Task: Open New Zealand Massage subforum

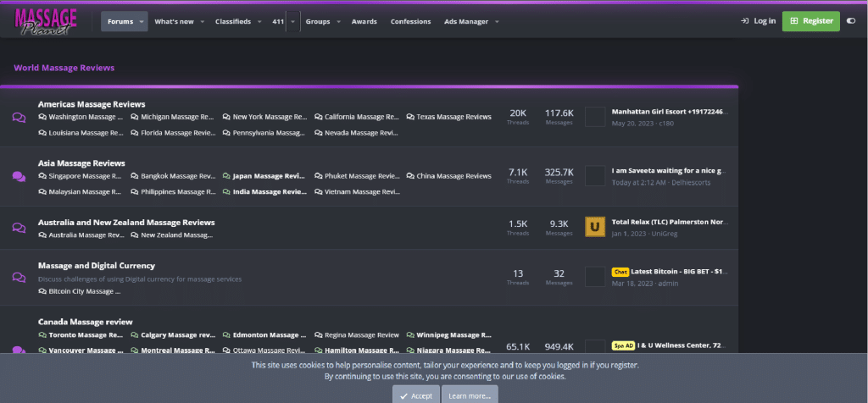Action: (176, 235)
